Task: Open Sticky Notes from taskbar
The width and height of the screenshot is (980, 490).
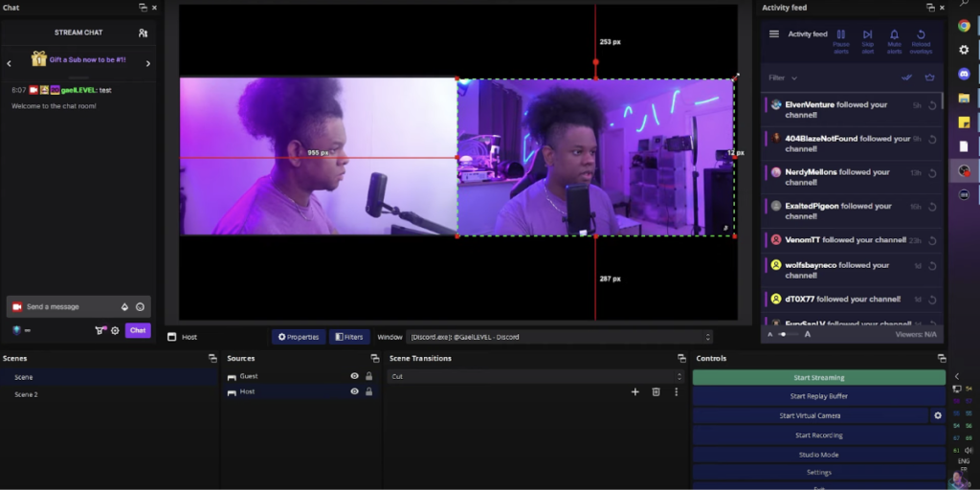Action: pos(964,122)
